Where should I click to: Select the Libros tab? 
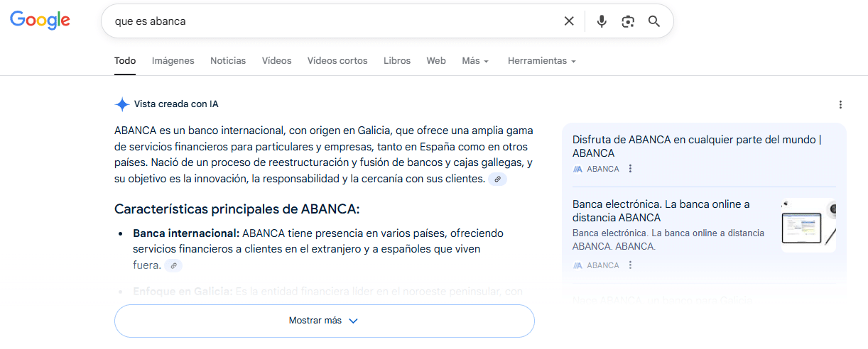(397, 61)
